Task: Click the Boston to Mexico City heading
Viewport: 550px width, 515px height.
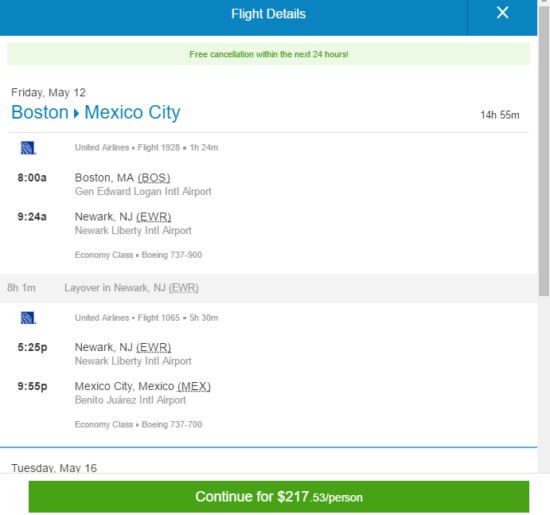Action: [96, 113]
